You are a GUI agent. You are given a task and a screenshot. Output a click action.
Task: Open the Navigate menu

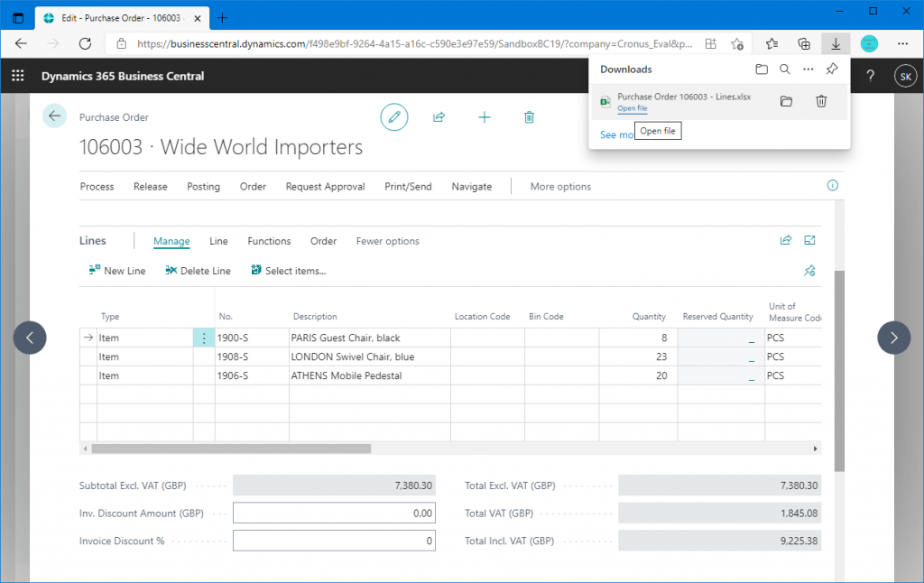point(471,186)
